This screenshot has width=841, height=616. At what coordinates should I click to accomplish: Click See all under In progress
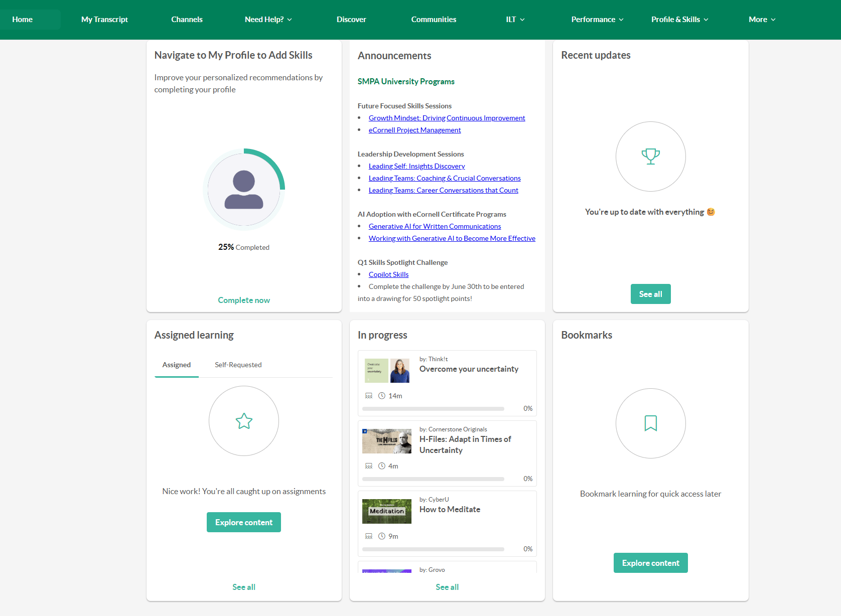447,587
